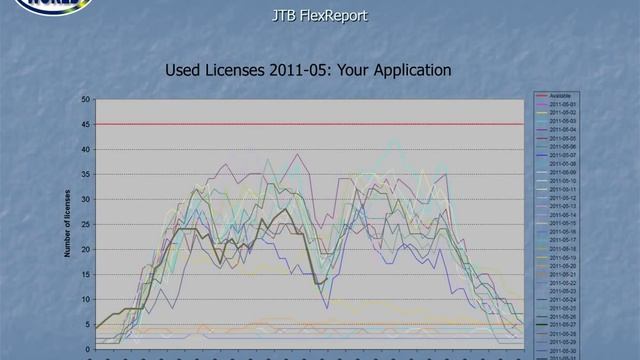Image resolution: width=640 pixels, height=360 pixels.
Task: Select the 2011-05-02 legend entry
Action: click(556, 113)
